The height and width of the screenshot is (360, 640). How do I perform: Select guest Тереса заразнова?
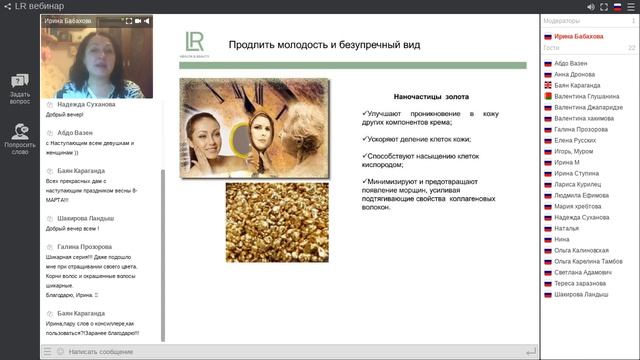[x=580, y=284]
